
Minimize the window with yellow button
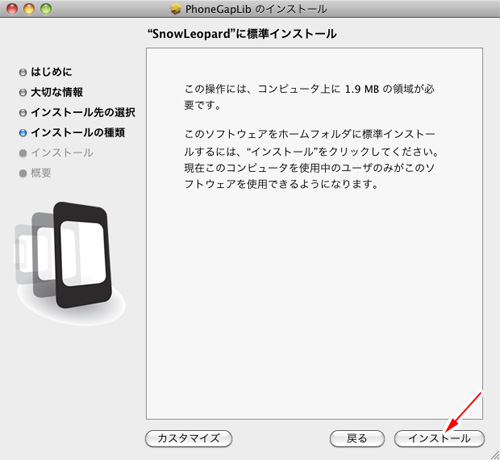[29, 9]
